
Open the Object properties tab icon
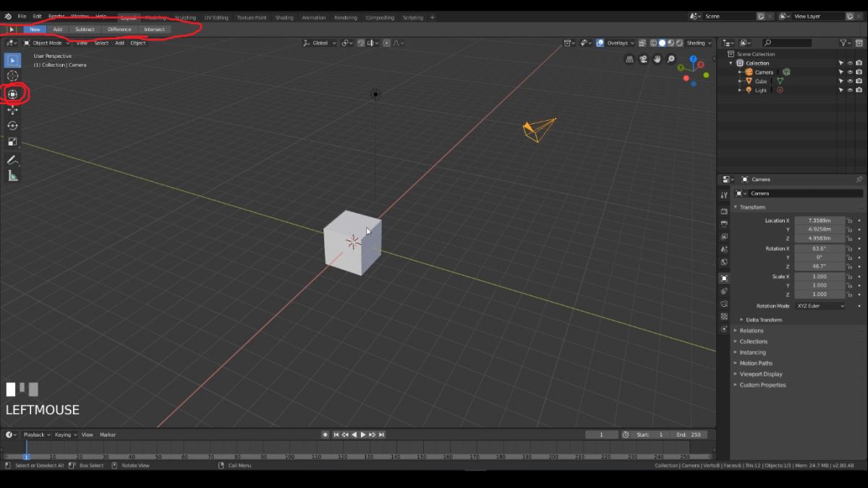[x=724, y=278]
